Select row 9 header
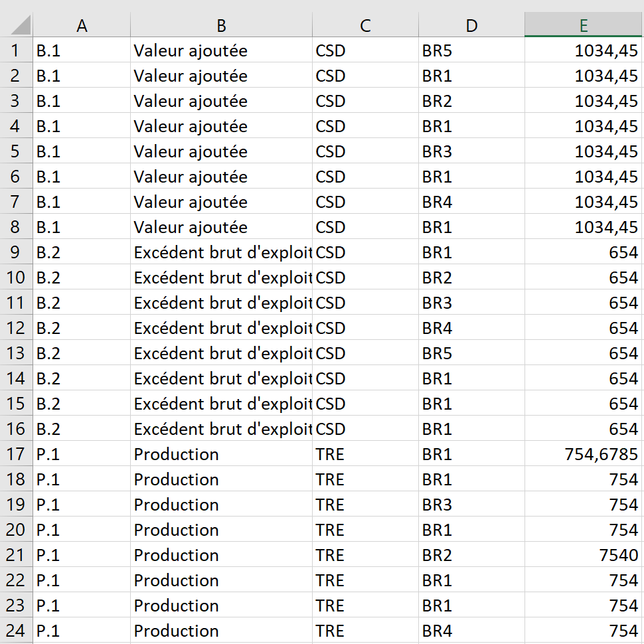644x644 pixels. [17, 252]
